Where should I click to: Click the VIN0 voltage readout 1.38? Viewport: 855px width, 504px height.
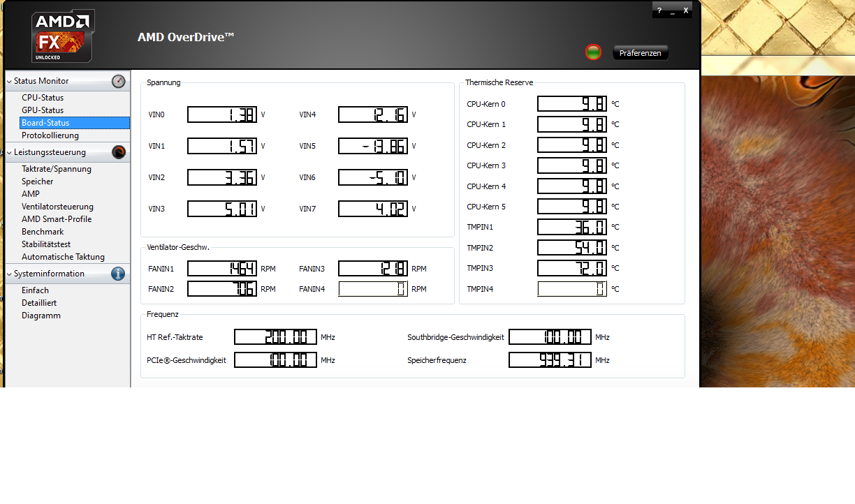point(222,114)
